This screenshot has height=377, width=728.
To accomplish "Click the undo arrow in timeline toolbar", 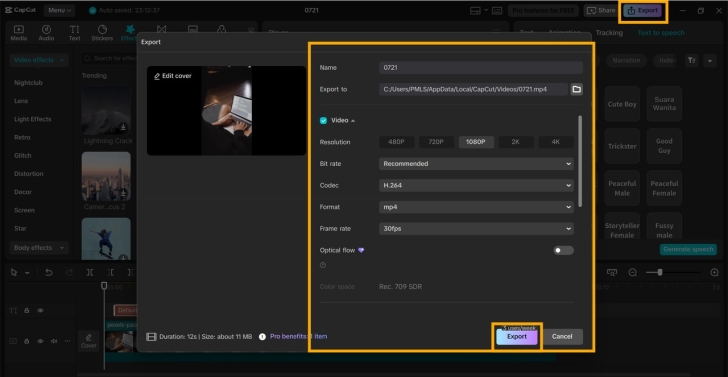I will (x=49, y=273).
